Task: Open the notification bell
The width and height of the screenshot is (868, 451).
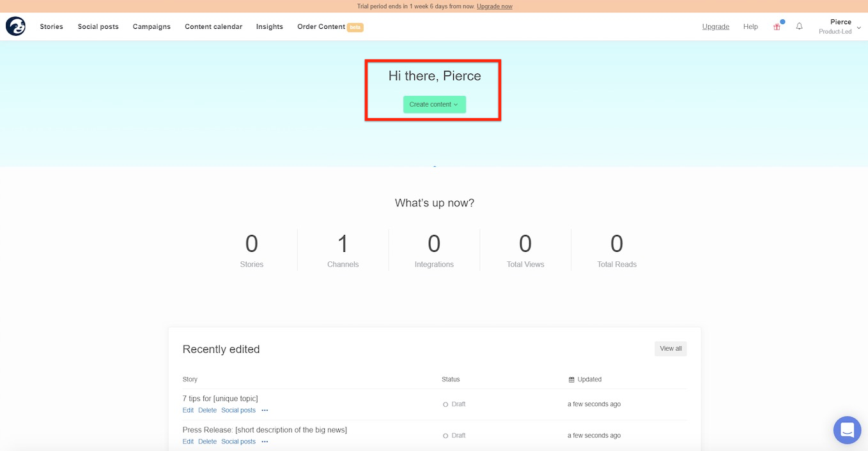Action: click(799, 26)
